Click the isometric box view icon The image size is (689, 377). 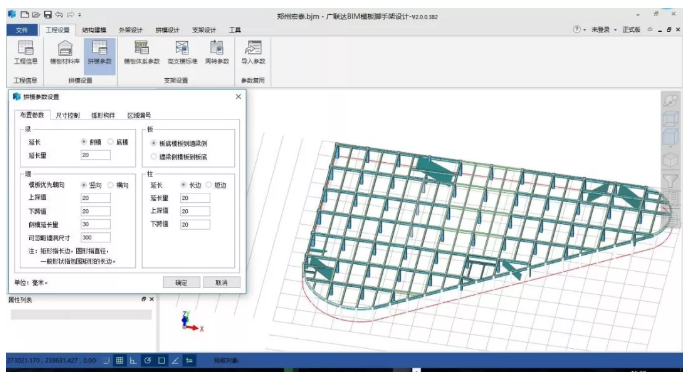point(670,160)
